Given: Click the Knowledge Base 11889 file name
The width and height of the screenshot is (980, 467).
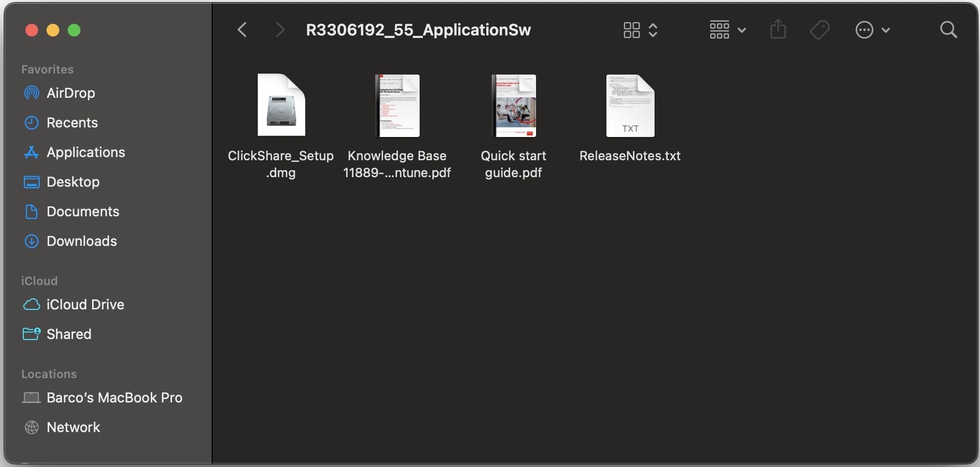Looking at the screenshot, I should click(x=397, y=164).
